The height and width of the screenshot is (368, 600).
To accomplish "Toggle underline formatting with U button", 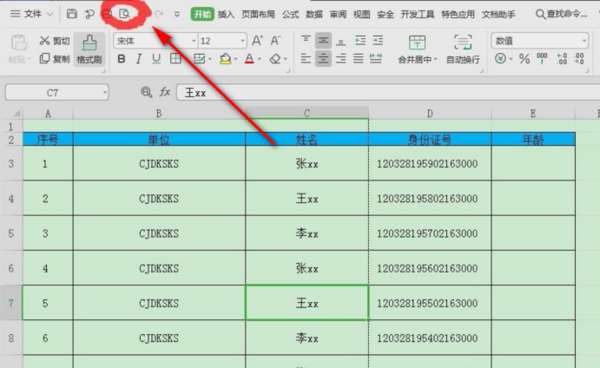I will tap(156, 59).
